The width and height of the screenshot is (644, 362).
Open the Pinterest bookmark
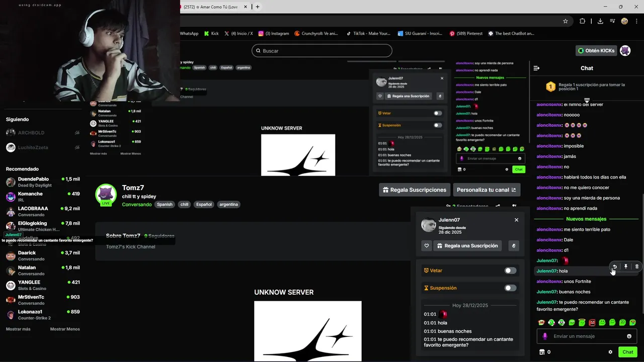466,34
